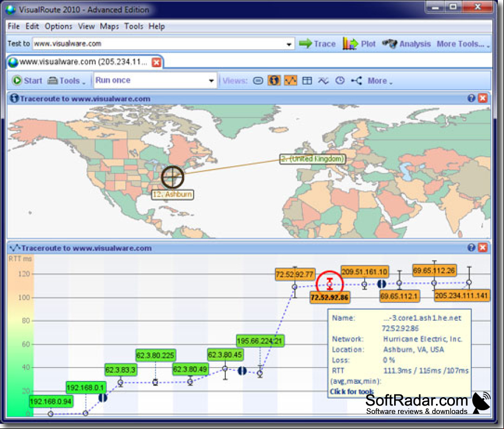Image resolution: width=504 pixels, height=429 pixels.
Task: Select hop label 62.3.80.49
Action: click(190, 369)
